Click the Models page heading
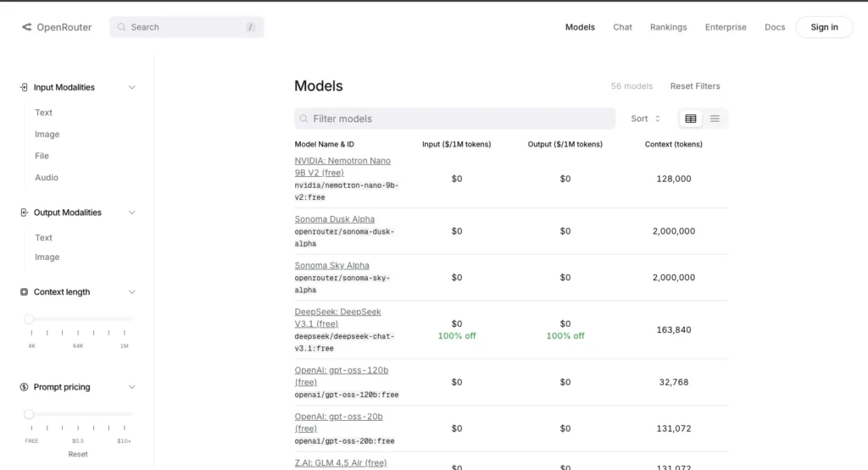 click(x=319, y=86)
